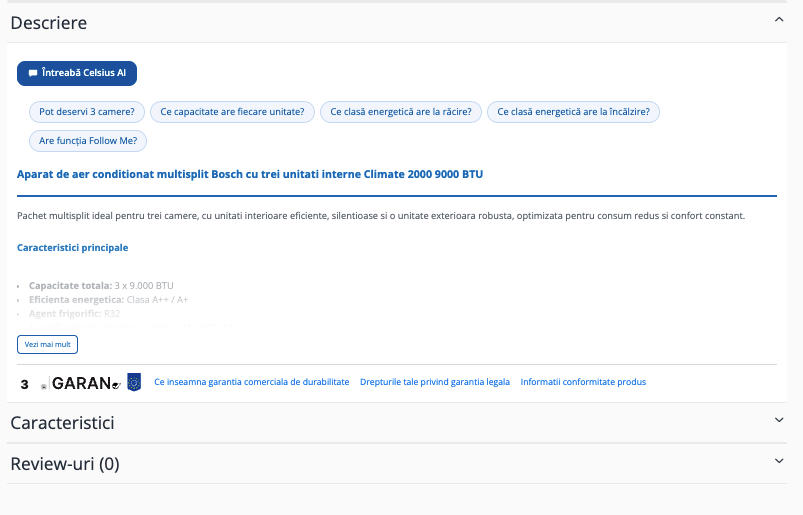This screenshot has height=515, width=803.
Task: Select 'Ce capacitate are fiecare unitate?' chip
Action: [x=232, y=112]
